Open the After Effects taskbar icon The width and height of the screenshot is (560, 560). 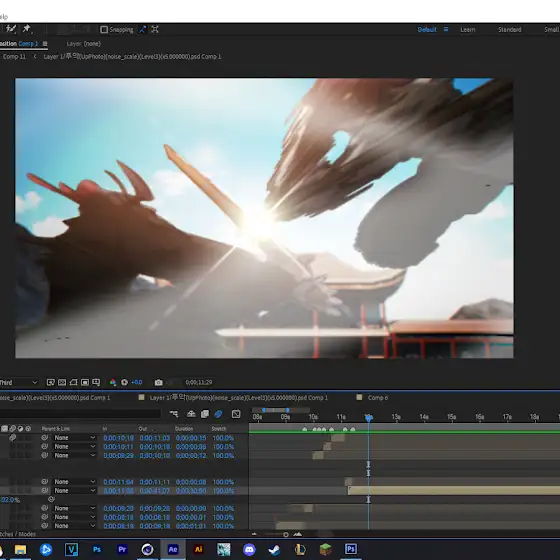coord(173,549)
